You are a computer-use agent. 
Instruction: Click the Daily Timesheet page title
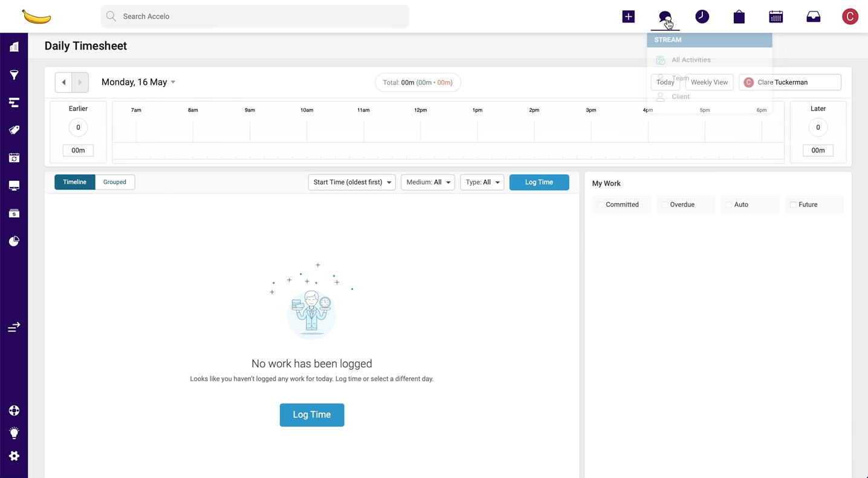[86, 46]
